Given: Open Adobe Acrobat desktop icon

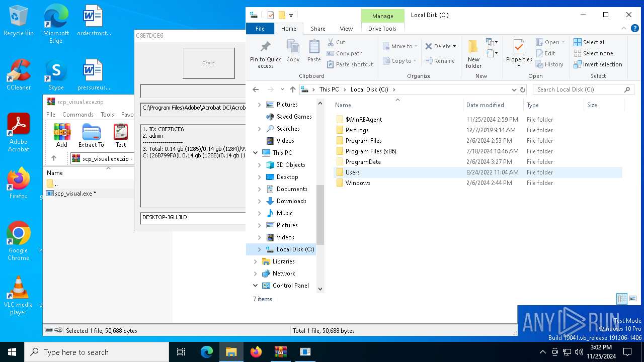Looking at the screenshot, I should 19,132.
